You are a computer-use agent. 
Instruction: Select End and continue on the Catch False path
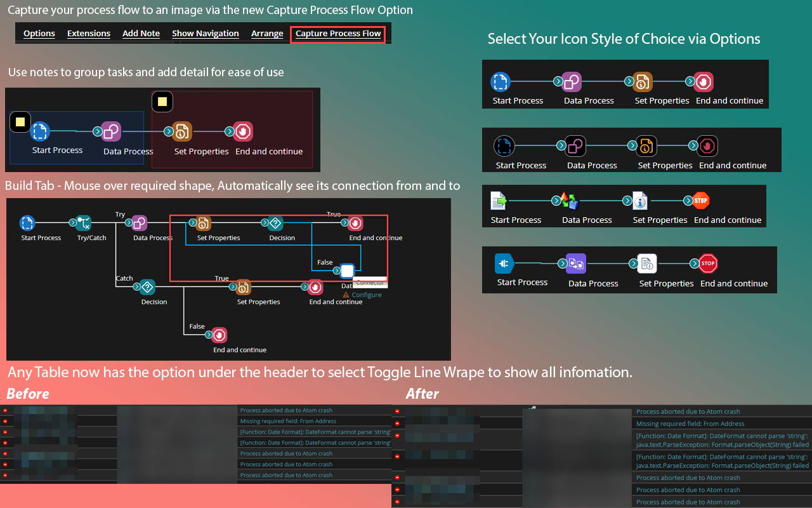click(219, 335)
